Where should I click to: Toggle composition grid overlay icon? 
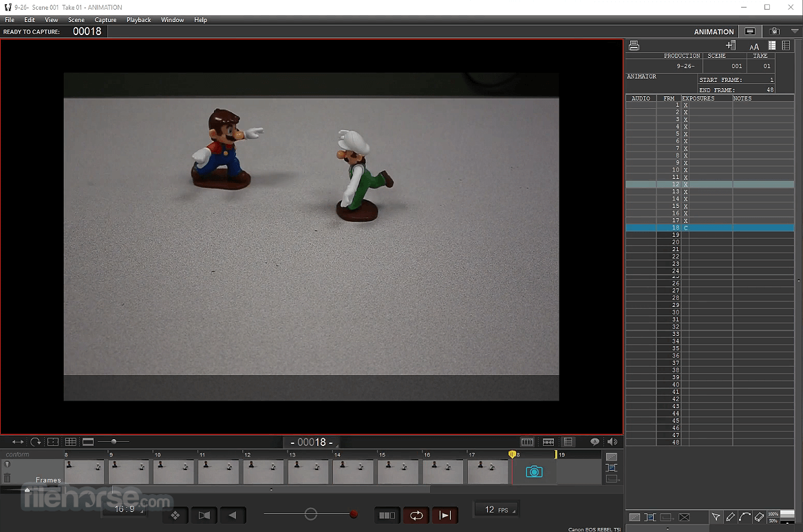pyautogui.click(x=71, y=441)
